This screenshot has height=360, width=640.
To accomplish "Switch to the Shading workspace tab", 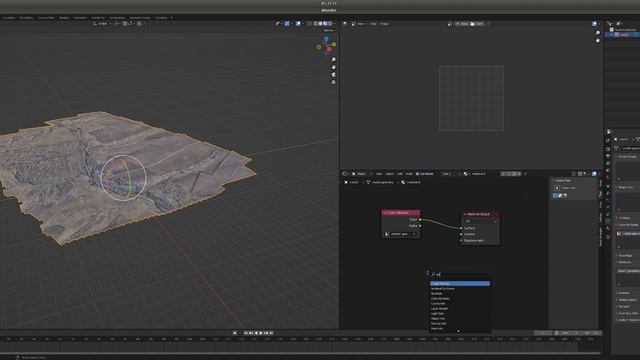I will pyautogui.click(x=64, y=18).
